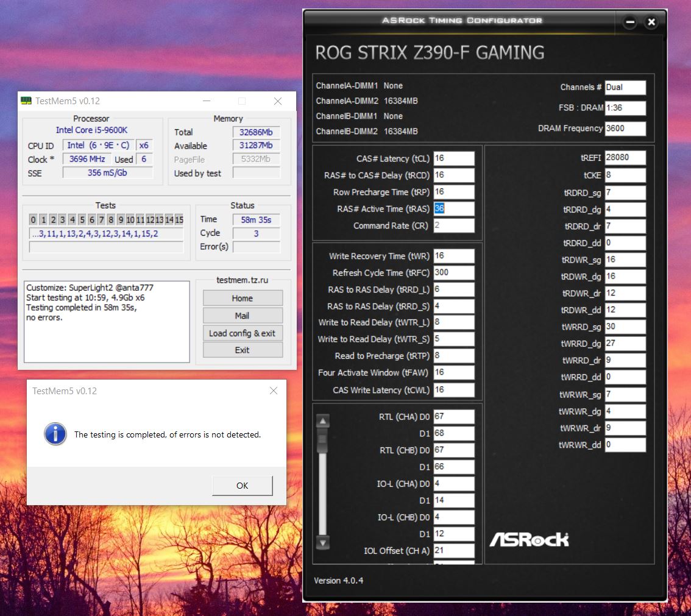Click the tWTR_L value field

[454, 322]
